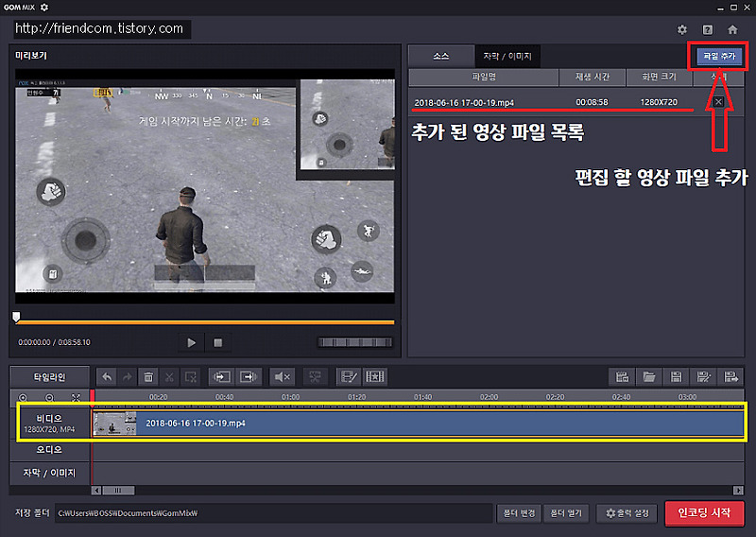Start encoding with 인코딩 시작

pyautogui.click(x=704, y=512)
